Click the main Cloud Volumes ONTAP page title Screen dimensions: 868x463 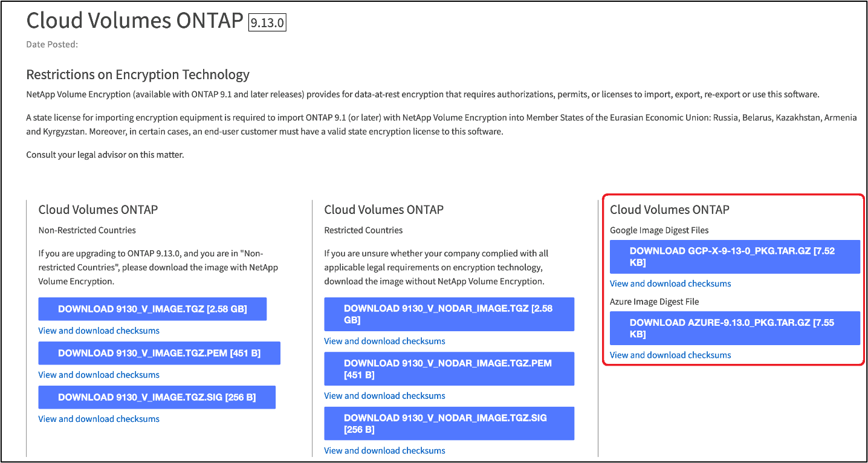point(135,21)
